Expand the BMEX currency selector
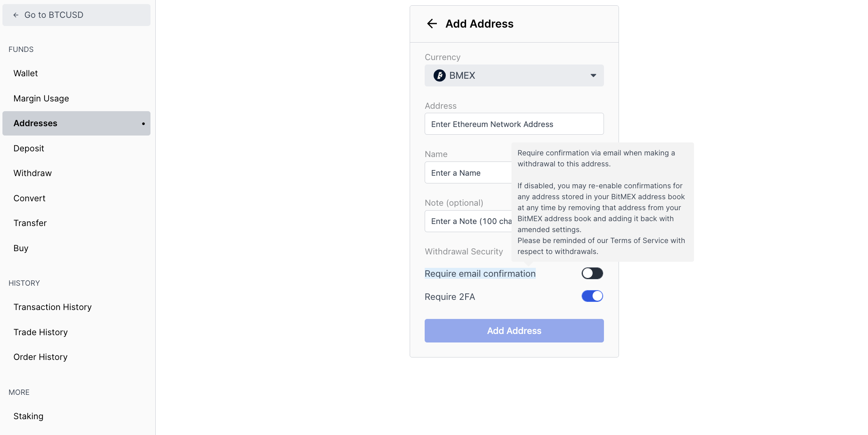 coord(514,75)
